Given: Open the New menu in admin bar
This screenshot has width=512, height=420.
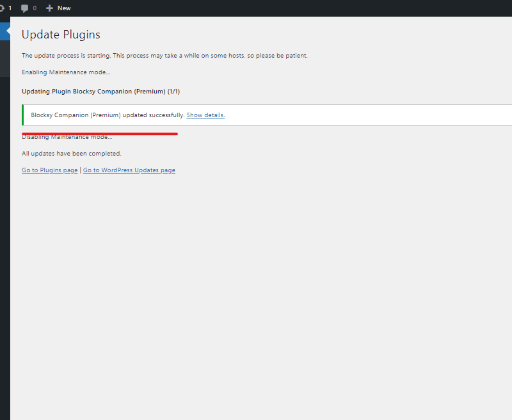Looking at the screenshot, I should pos(58,8).
